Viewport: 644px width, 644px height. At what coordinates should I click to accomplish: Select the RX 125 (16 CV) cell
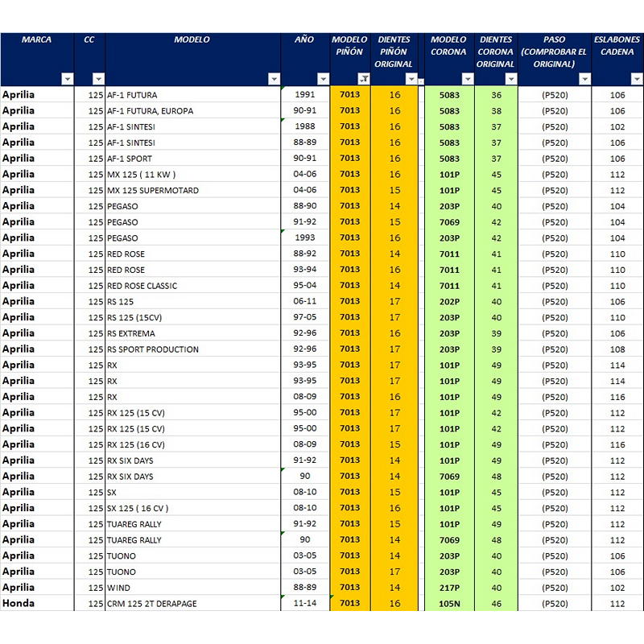[x=192, y=445]
